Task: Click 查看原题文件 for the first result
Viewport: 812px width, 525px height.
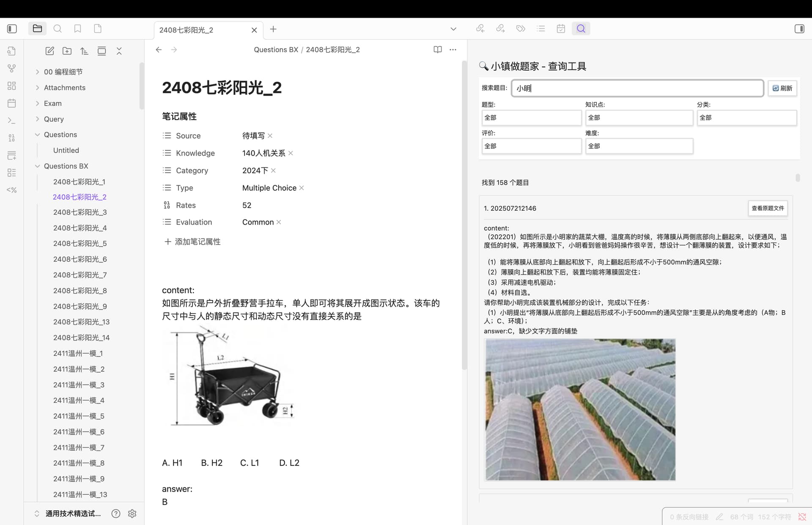Action: 768,208
